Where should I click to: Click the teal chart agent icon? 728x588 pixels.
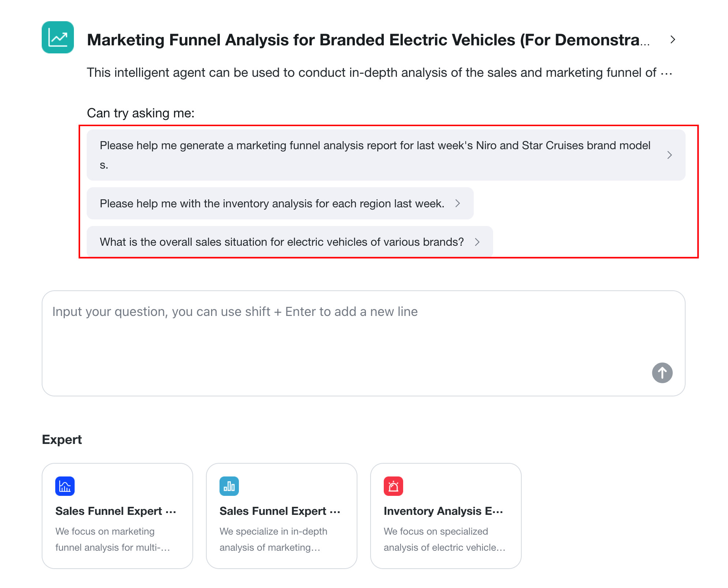pos(58,37)
